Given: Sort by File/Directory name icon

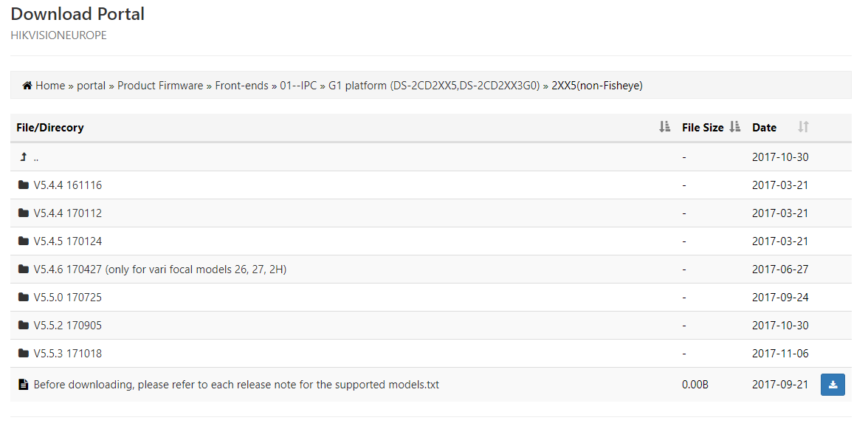Looking at the screenshot, I should point(664,127).
